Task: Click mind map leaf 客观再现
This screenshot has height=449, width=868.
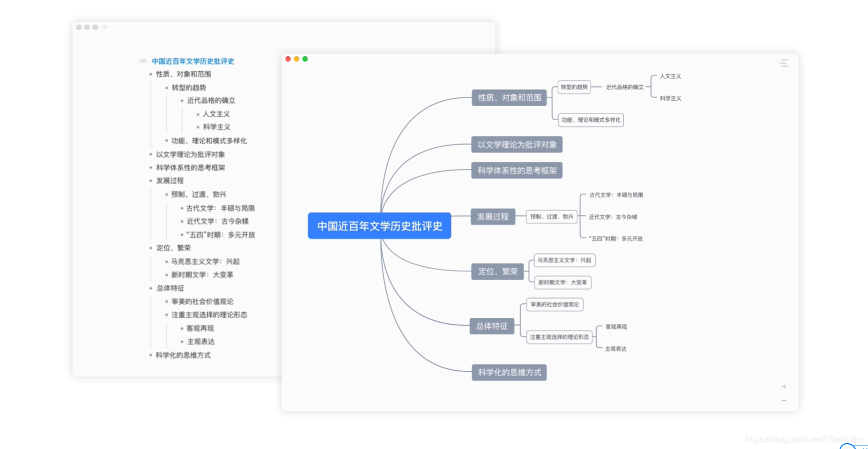Action: point(616,327)
